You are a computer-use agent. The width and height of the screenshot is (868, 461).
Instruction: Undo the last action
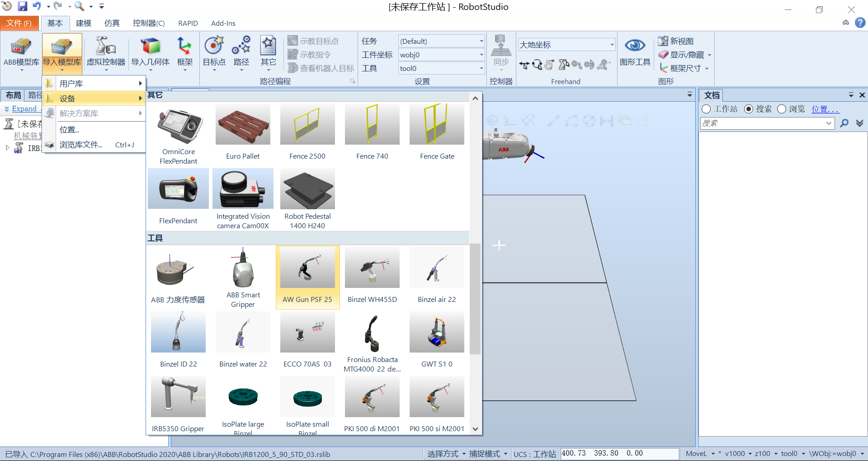coord(37,6)
